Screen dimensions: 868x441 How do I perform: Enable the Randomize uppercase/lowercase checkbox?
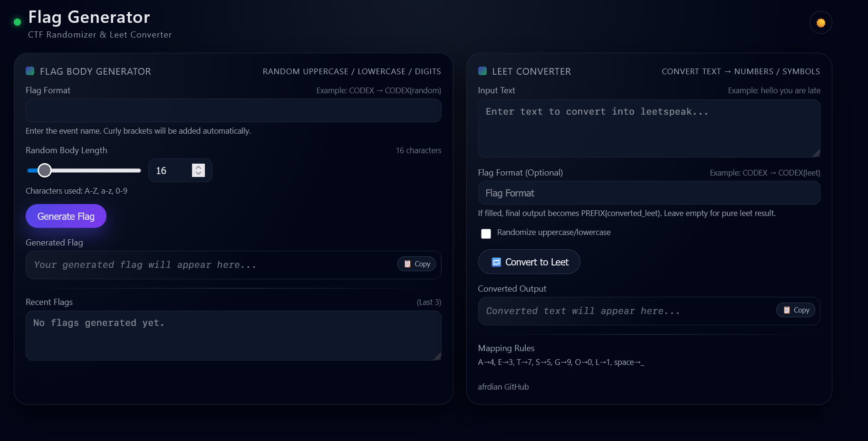point(486,234)
